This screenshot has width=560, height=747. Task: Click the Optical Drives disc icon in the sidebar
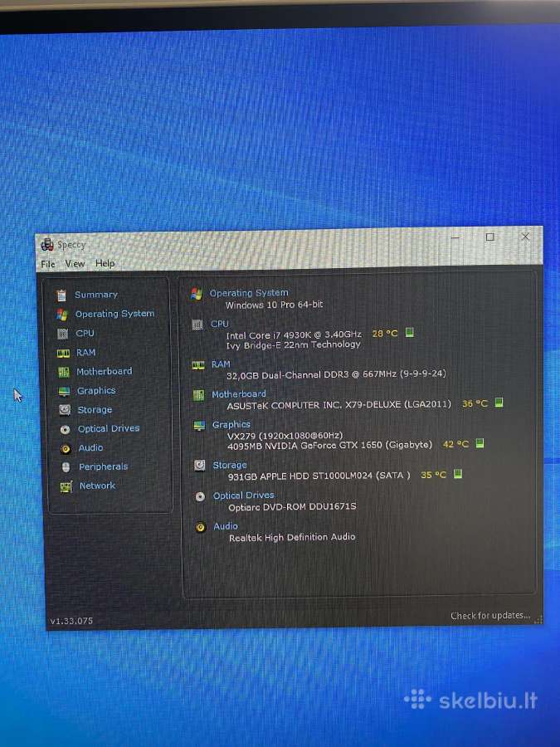click(66, 429)
